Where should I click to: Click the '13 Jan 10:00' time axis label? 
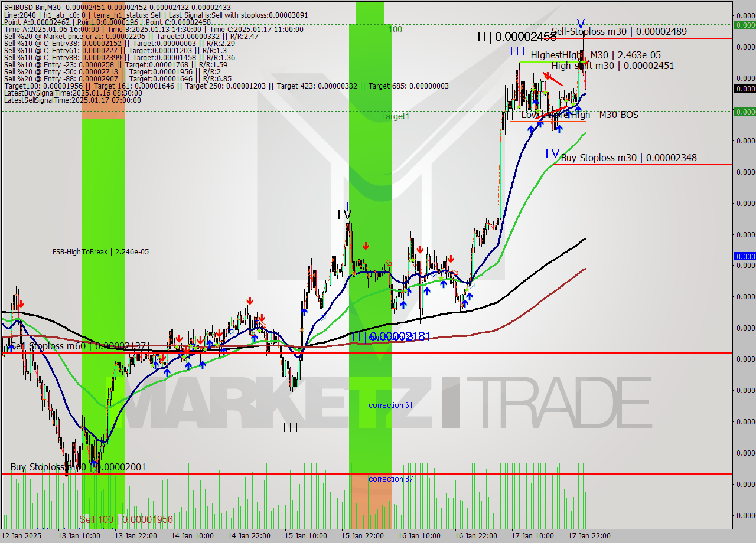pos(79,536)
